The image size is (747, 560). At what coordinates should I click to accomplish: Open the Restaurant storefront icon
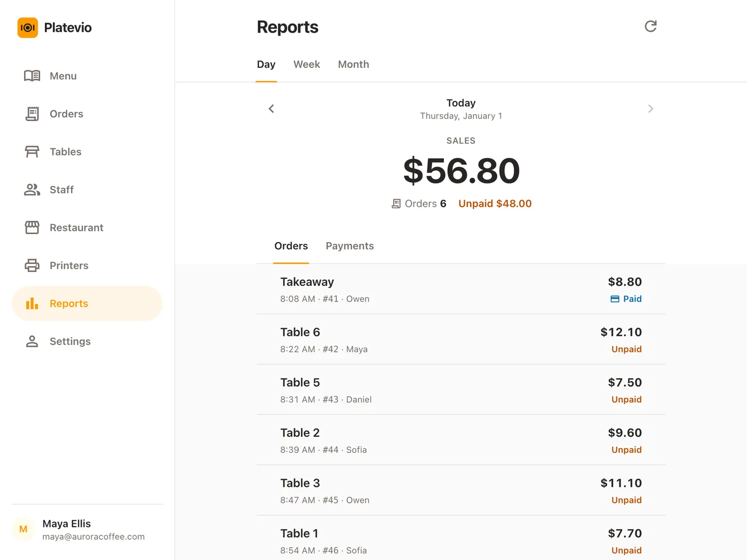(32, 227)
